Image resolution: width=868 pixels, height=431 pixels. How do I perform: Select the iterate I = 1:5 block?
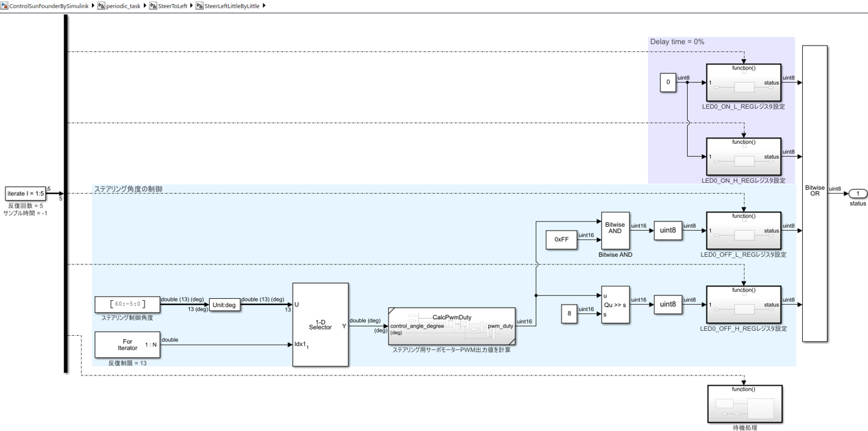tap(25, 194)
